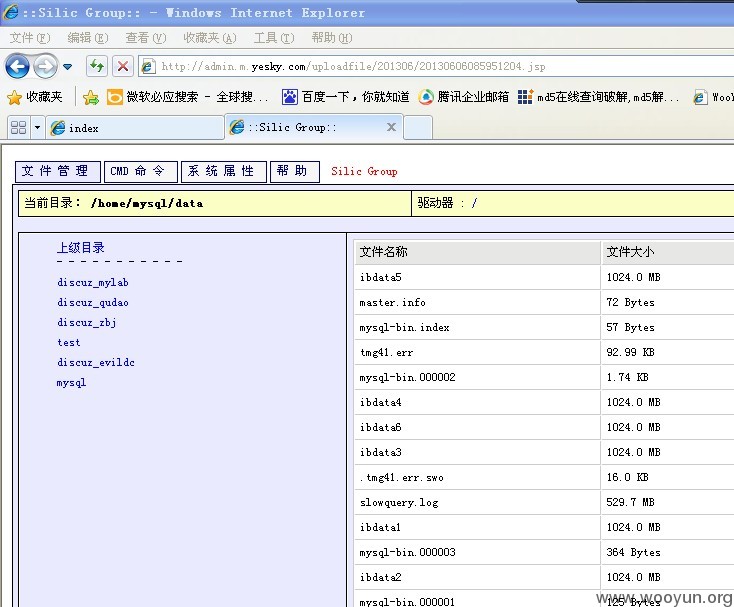
Task: Open the recent pages dropdown arrow
Action: [x=67, y=67]
